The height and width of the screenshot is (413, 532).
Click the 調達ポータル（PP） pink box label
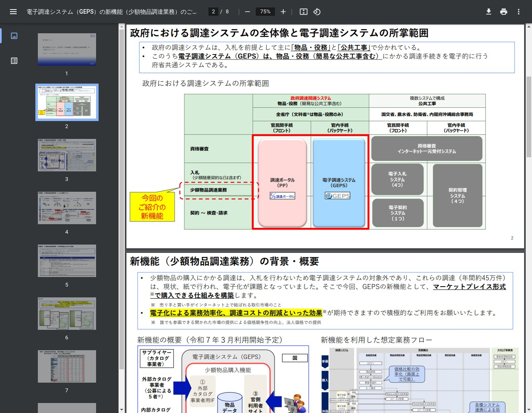point(282,183)
